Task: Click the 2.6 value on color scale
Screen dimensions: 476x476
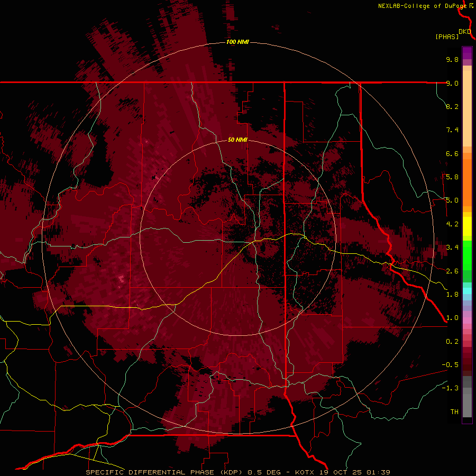Action: pyautogui.click(x=452, y=271)
